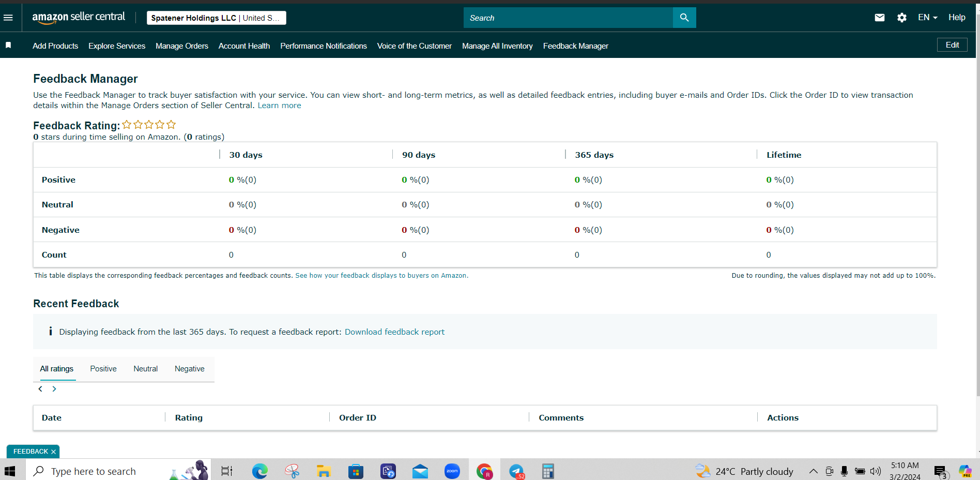Go to Manage All Inventory
This screenshot has width=980, height=480.
point(497,46)
